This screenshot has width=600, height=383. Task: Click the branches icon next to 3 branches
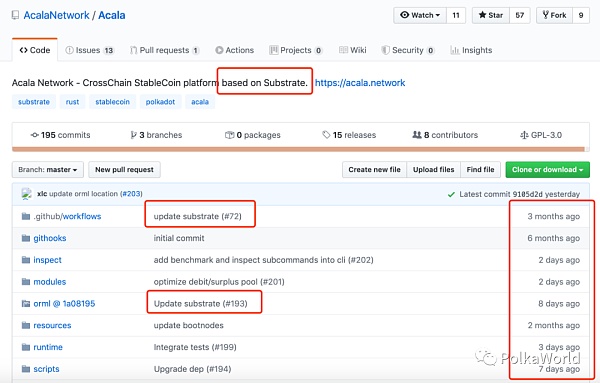[133, 135]
